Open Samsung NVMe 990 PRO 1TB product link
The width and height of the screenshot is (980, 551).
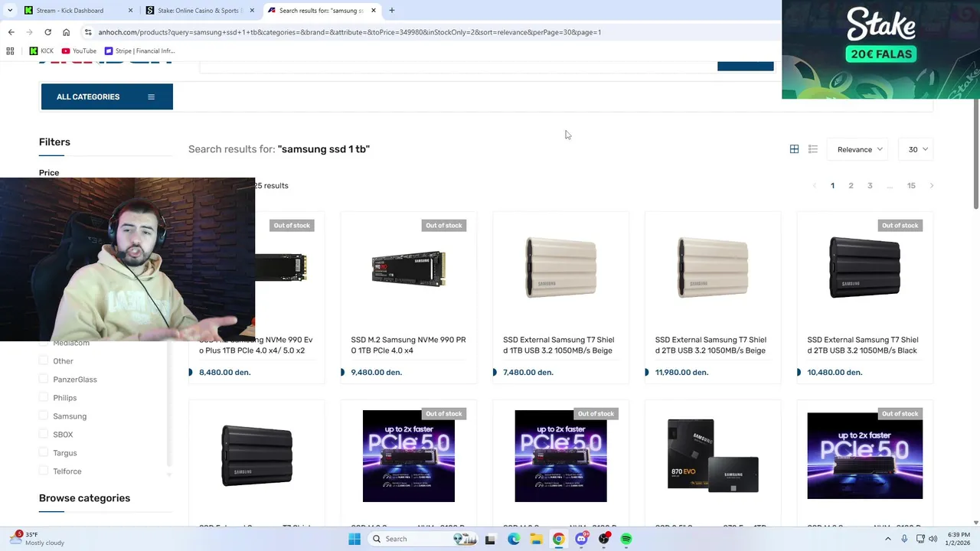click(x=408, y=345)
